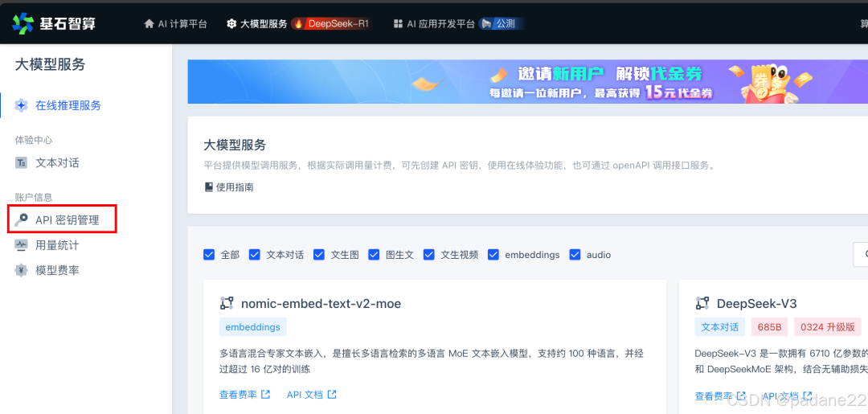Click the nomic-embed-text-v2-moe model title
The image size is (868, 414).
pos(321,303)
